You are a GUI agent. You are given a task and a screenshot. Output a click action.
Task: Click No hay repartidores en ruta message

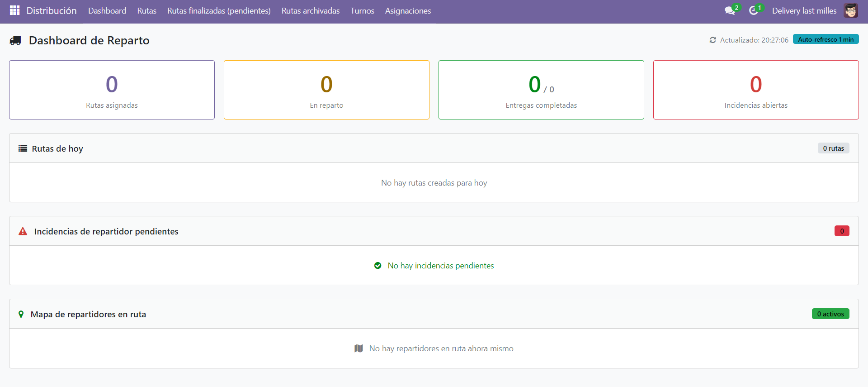(x=441, y=349)
